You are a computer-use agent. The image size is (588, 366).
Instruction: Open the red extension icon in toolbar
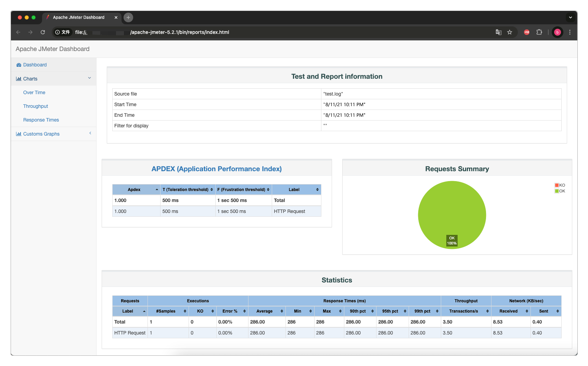pos(527,32)
